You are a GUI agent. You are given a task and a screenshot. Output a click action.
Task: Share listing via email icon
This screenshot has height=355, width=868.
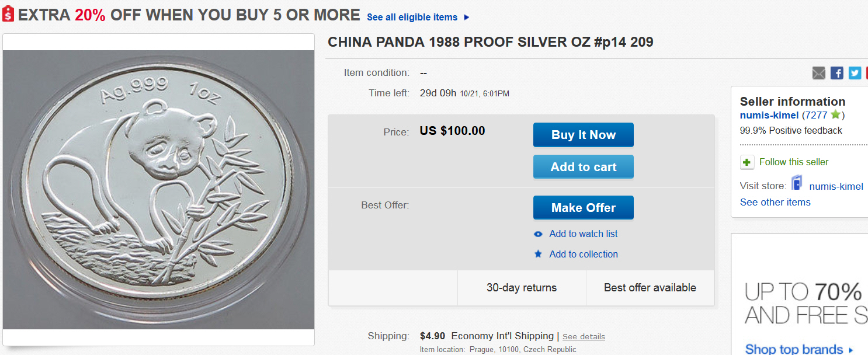pyautogui.click(x=819, y=73)
